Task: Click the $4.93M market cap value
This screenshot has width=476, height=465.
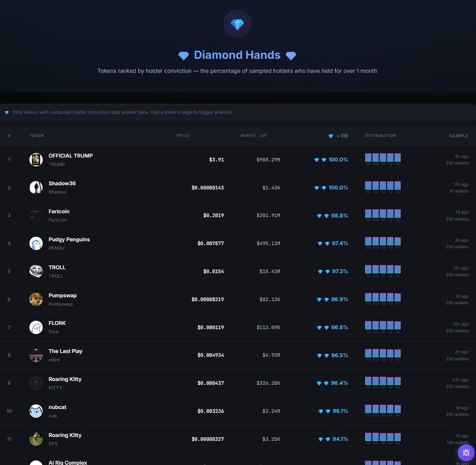Action: pos(271,355)
